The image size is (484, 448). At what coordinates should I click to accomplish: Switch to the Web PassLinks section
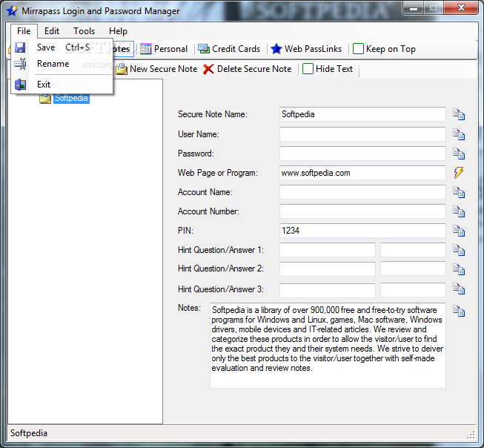click(x=306, y=49)
